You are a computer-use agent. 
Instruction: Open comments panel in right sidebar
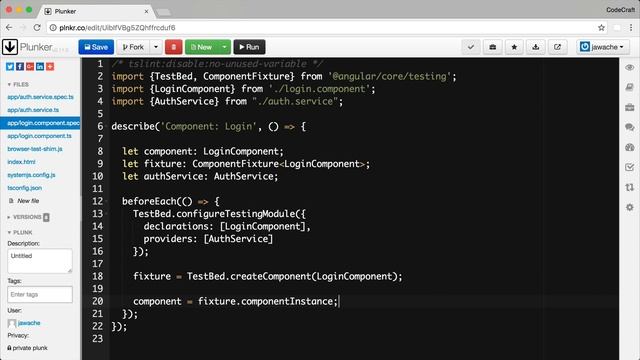point(629,127)
